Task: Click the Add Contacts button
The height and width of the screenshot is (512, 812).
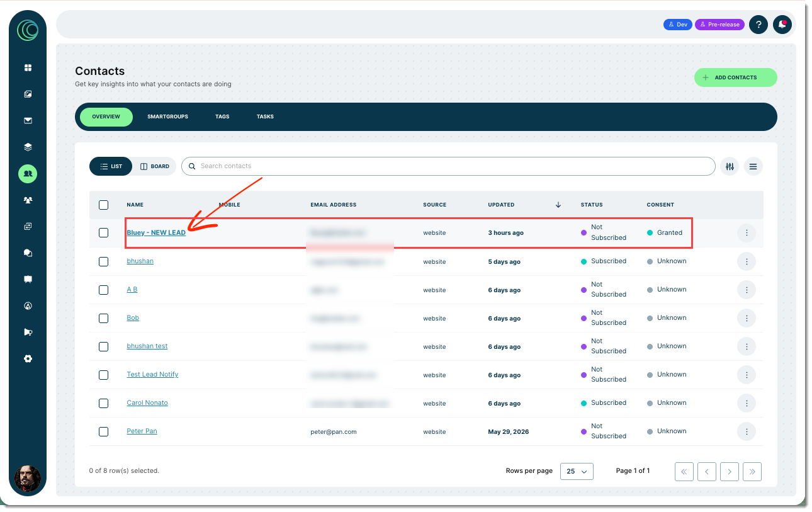Action: click(x=736, y=77)
